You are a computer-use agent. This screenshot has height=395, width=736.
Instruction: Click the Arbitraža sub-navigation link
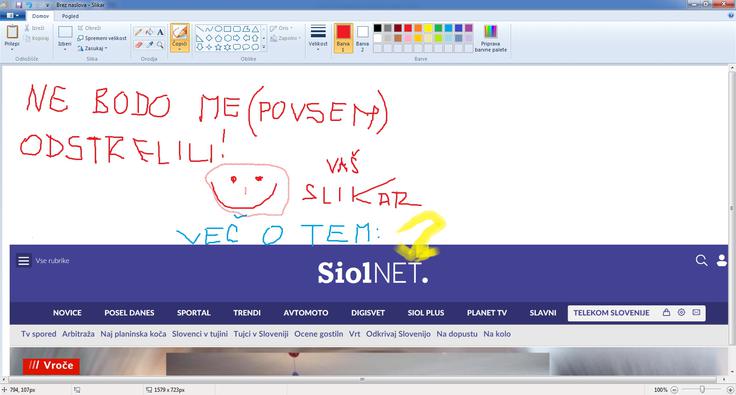(78, 334)
